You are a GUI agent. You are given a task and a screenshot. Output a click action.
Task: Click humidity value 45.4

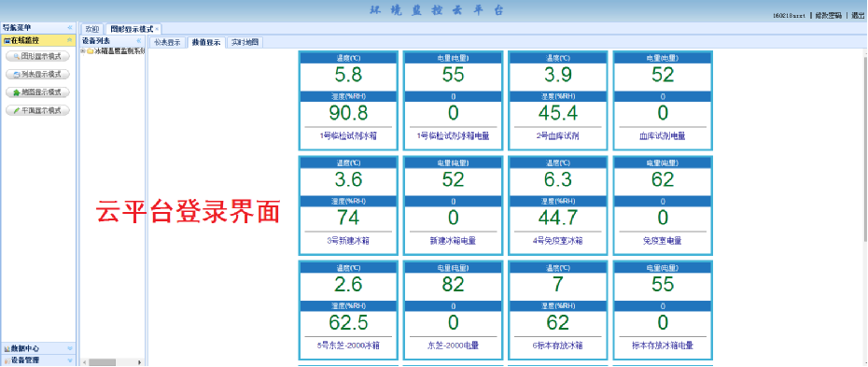point(557,114)
